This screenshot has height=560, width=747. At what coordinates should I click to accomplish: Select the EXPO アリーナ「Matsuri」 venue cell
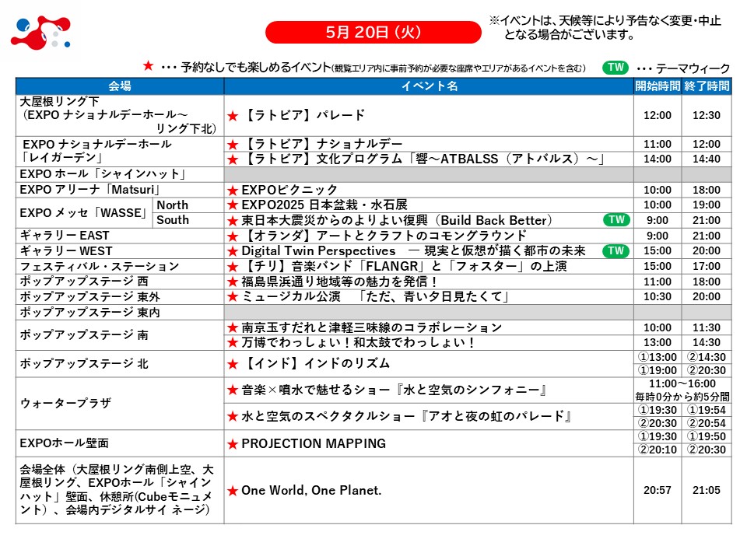point(120,190)
